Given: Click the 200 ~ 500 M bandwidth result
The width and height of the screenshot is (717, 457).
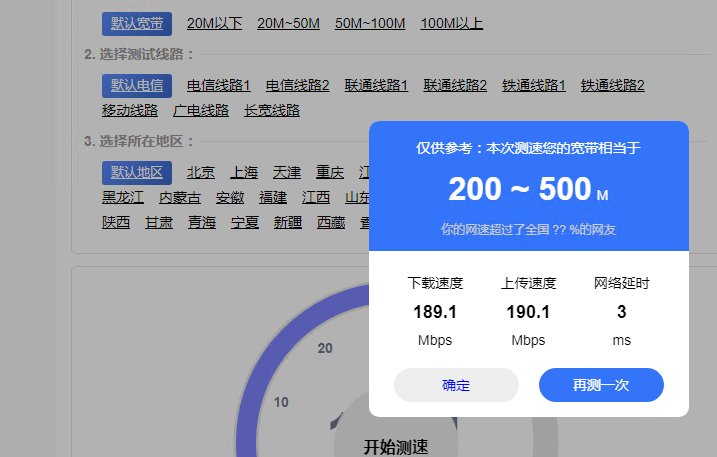Looking at the screenshot, I should coord(528,189).
